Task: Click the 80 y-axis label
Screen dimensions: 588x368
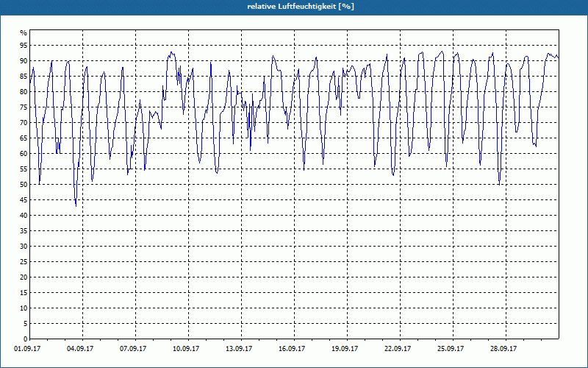Action: tap(24, 91)
